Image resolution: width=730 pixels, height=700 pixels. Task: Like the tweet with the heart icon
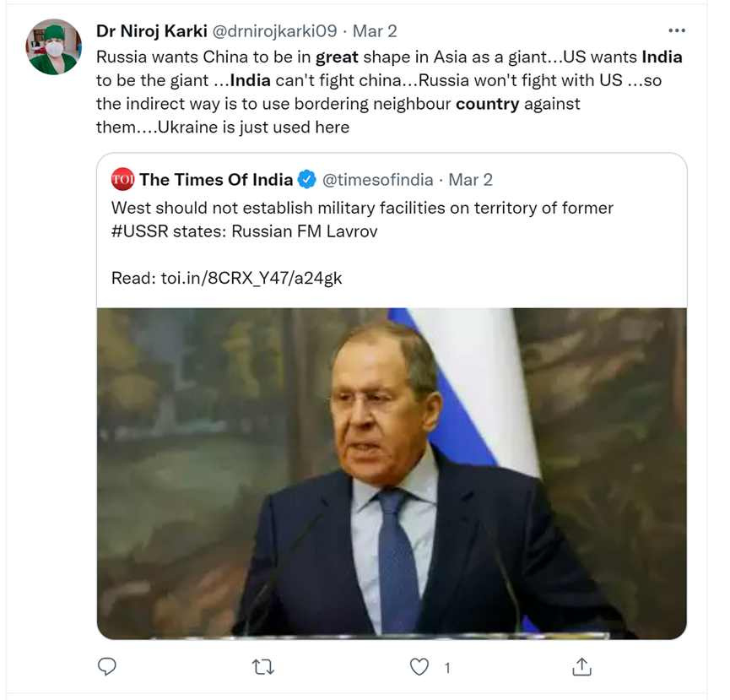tap(419, 667)
